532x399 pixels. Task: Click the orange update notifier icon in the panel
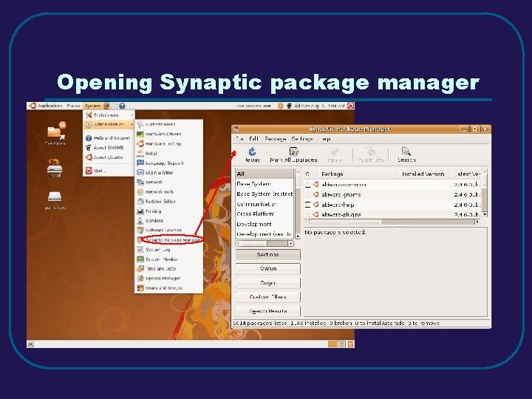pos(281,106)
